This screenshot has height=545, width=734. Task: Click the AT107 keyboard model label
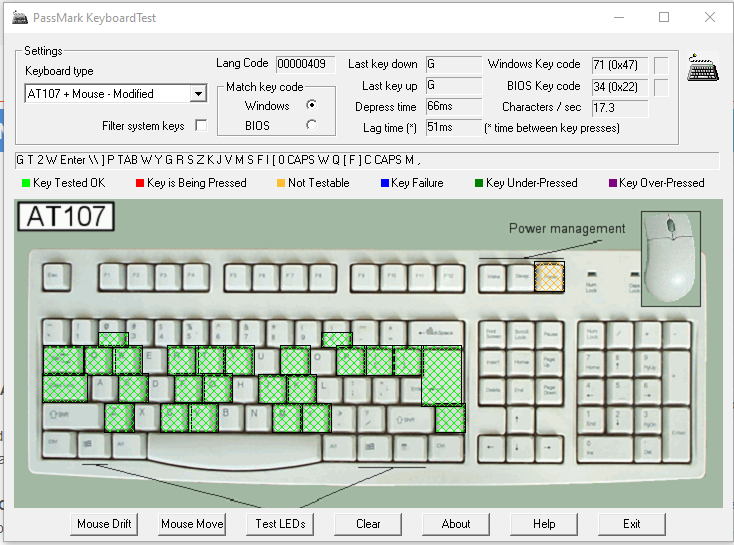point(66,216)
